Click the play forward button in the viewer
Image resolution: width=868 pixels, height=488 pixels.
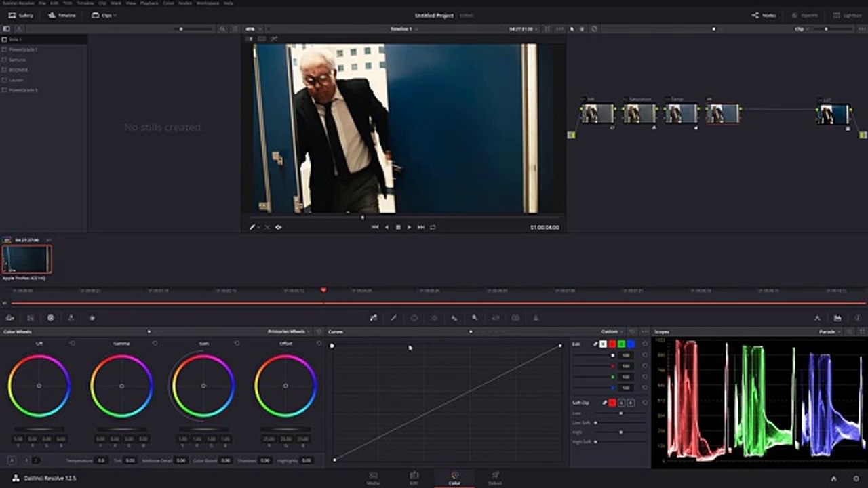coord(409,227)
